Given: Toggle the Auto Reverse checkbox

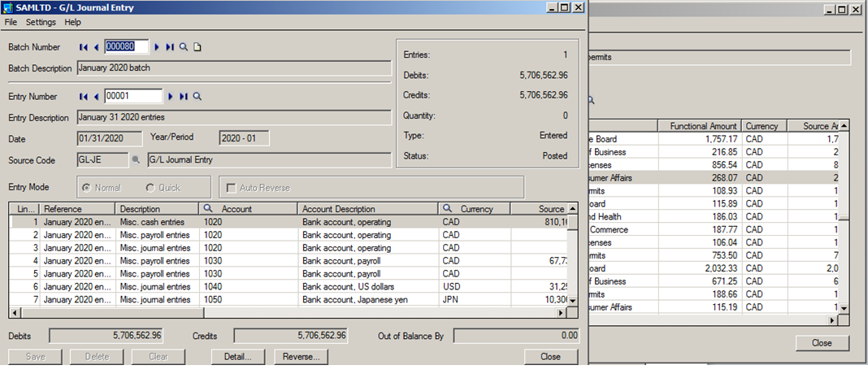Looking at the screenshot, I should 232,188.
